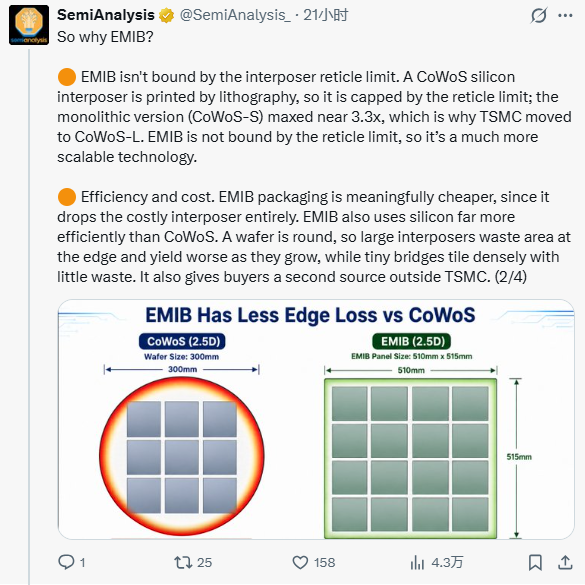This screenshot has width=585, height=585.
Task: Repost this tweet using the retweet icon
Action: pyautogui.click(x=183, y=562)
